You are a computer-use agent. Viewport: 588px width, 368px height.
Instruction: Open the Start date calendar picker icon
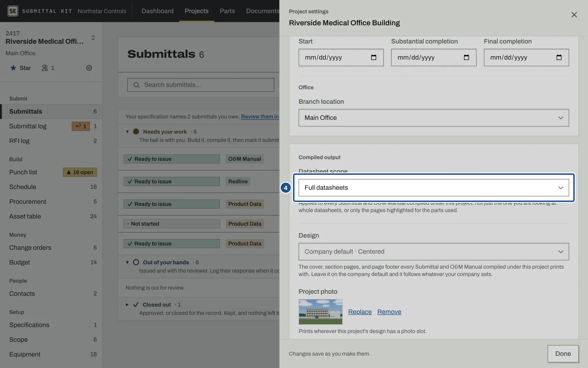374,57
